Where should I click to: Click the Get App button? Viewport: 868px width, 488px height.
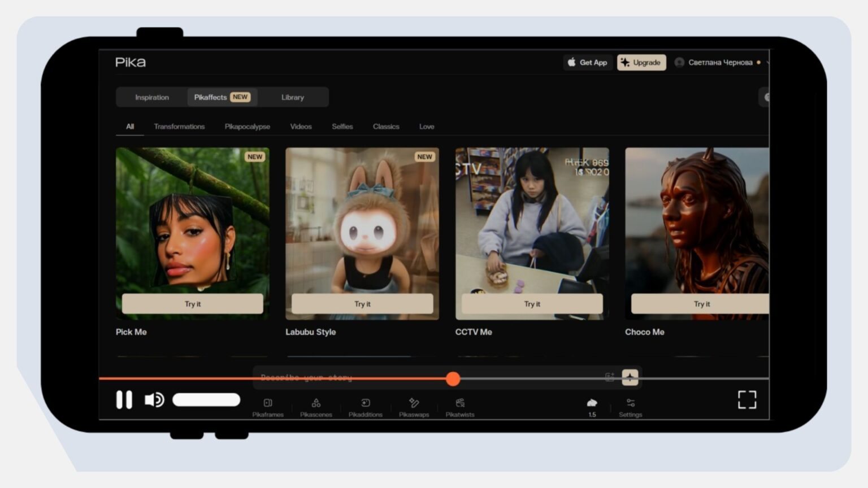coord(588,63)
